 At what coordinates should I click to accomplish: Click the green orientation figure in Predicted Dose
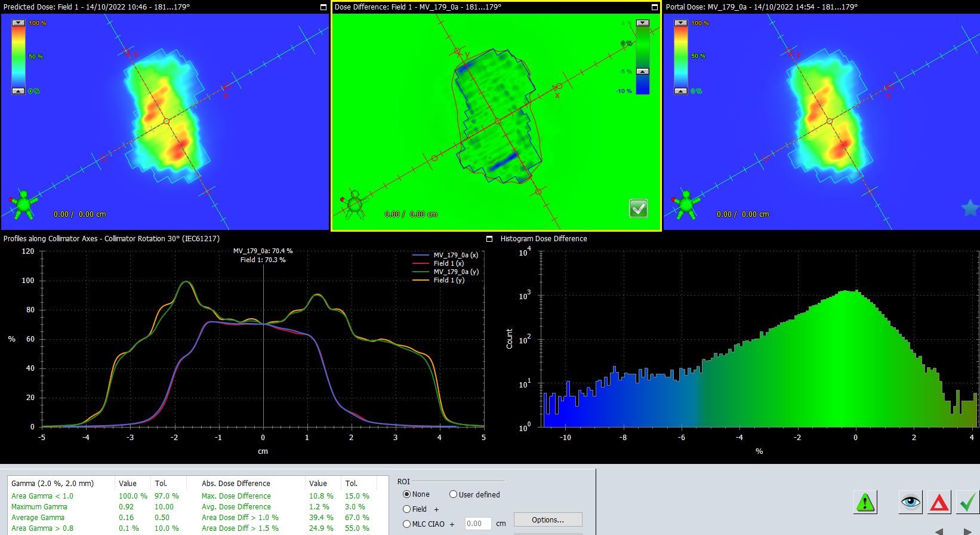coord(23,205)
